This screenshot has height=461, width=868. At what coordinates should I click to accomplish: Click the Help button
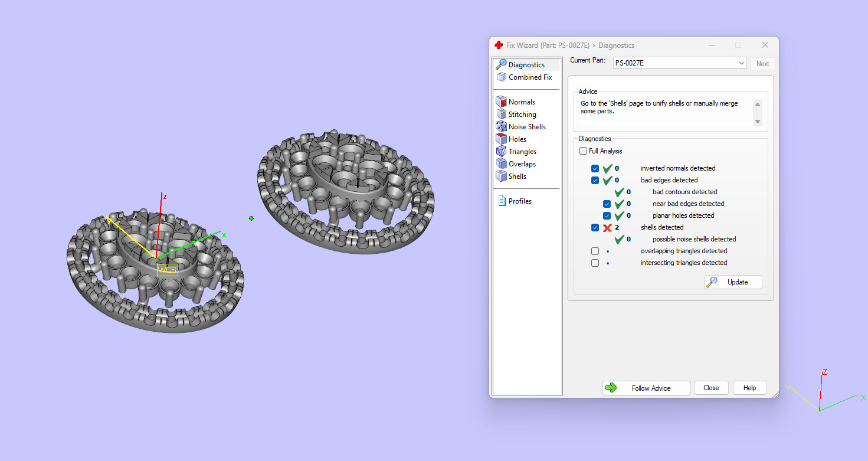749,388
